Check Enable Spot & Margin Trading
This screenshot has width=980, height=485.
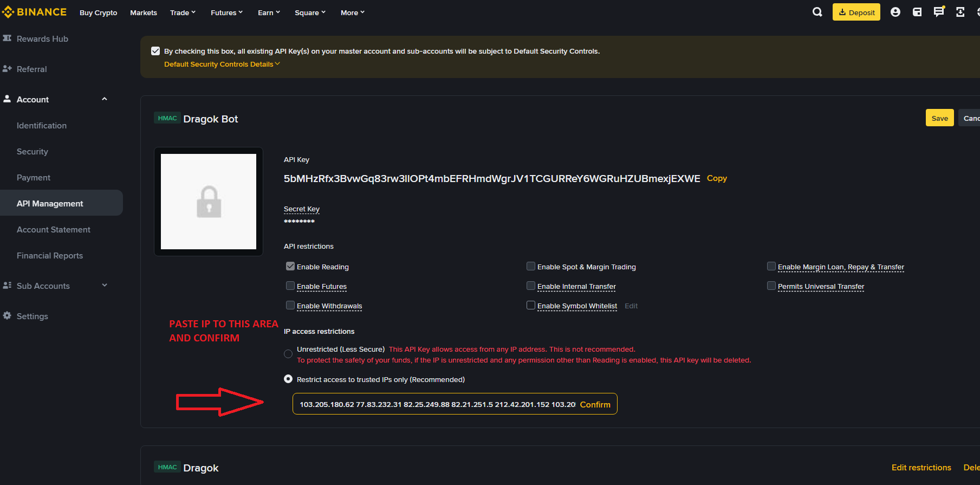[531, 266]
